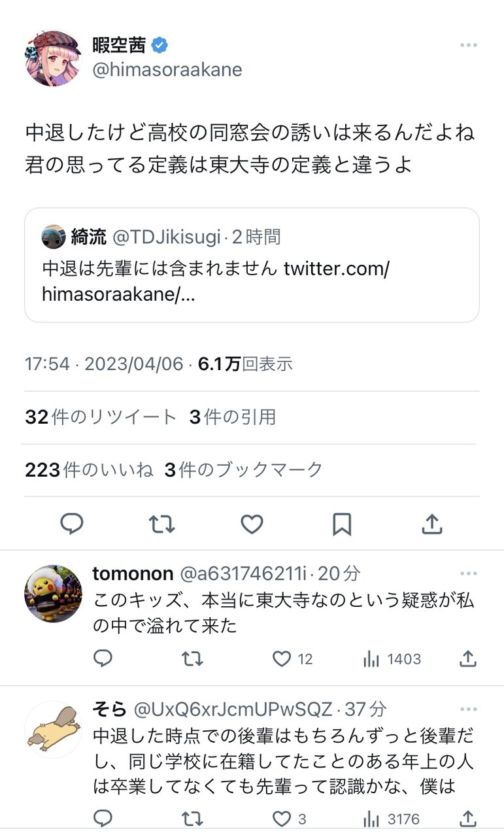Reply to the main tweet
Image resolution: width=504 pixels, height=837 pixels.
click(x=71, y=524)
